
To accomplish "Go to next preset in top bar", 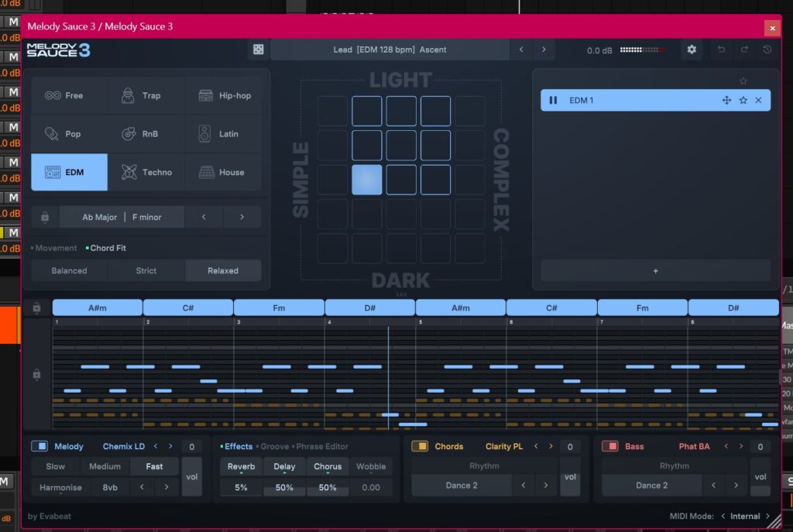I will (x=544, y=50).
